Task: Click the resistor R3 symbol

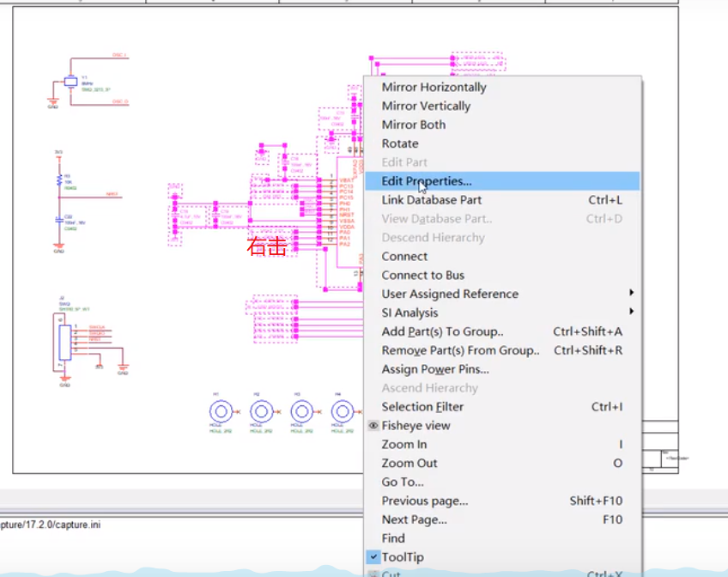Action: [x=59, y=180]
